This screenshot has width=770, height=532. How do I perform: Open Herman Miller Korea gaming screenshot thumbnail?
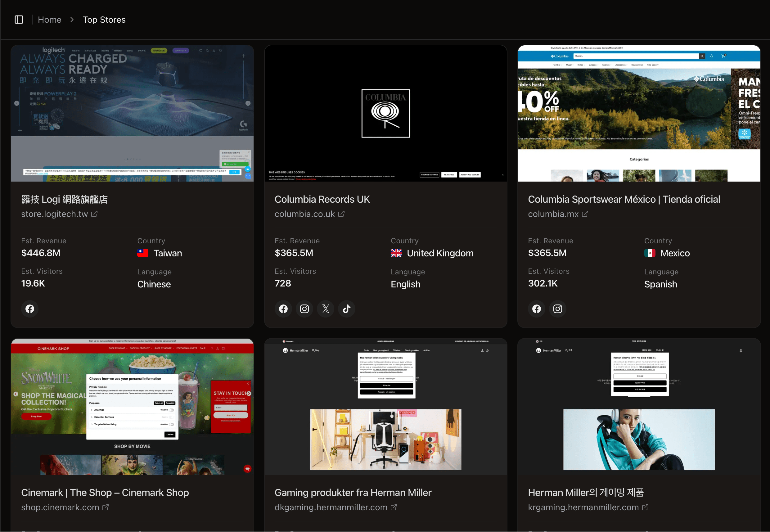[639, 407]
